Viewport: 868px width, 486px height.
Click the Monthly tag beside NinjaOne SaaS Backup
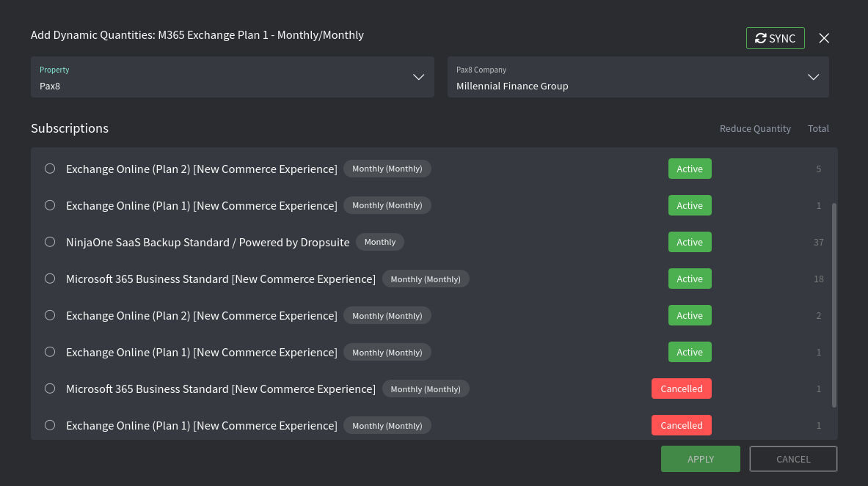click(x=380, y=242)
